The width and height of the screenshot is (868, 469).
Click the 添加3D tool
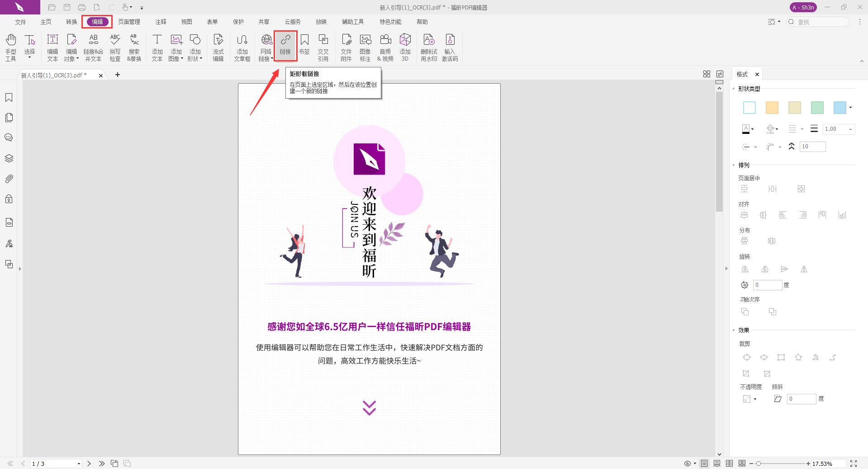[x=405, y=47]
